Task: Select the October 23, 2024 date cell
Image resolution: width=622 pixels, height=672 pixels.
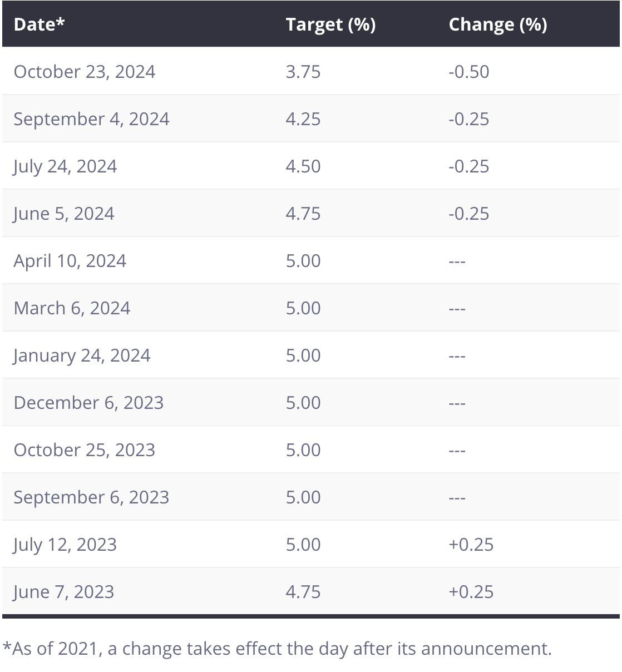Action: (x=85, y=72)
